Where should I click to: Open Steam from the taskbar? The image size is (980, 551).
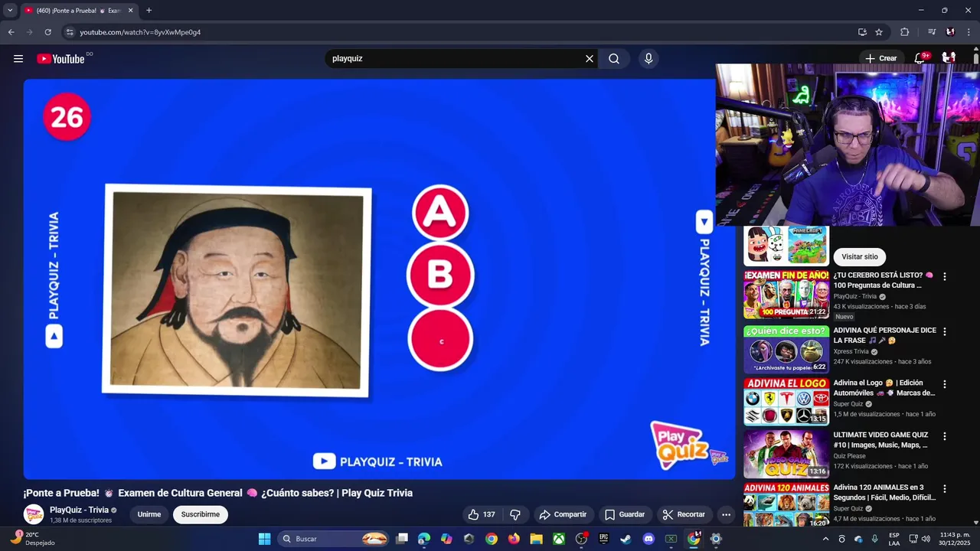pos(626,539)
